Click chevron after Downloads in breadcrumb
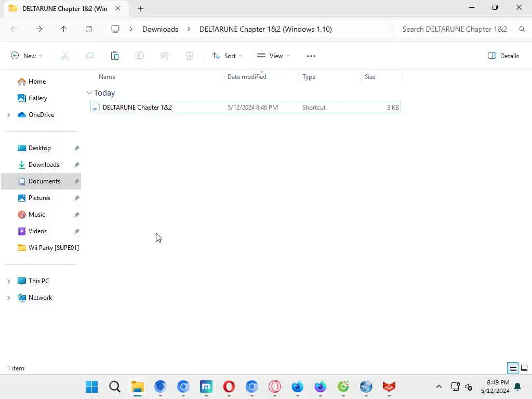 click(x=189, y=29)
